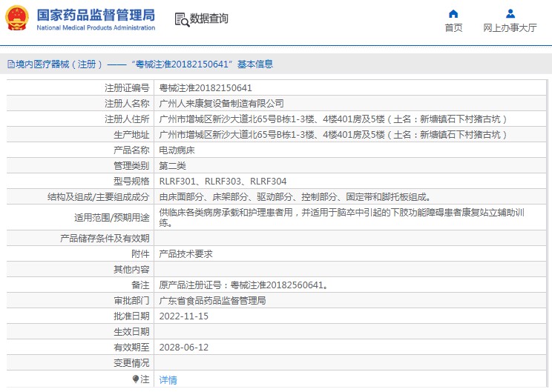
Task: Click the 结构及组成/主要组成成分 label
Action: [x=99, y=197]
